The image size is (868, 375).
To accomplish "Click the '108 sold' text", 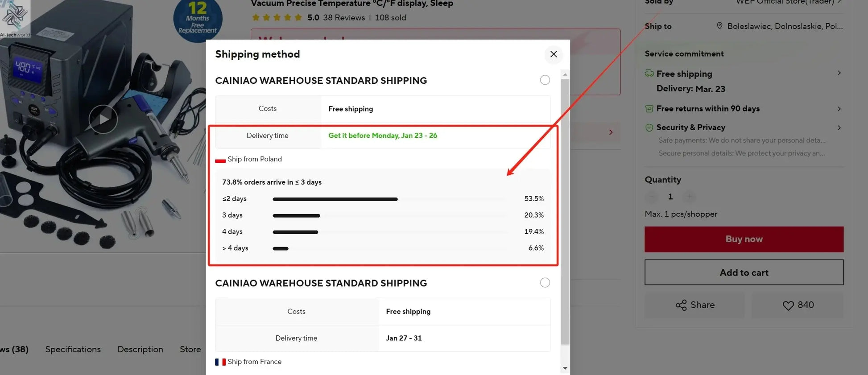I will pos(390,18).
